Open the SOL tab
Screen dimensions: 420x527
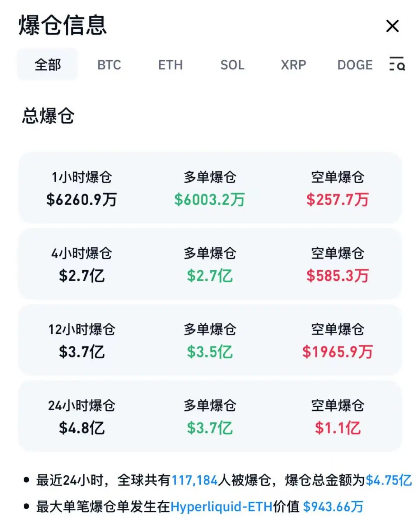(x=232, y=65)
